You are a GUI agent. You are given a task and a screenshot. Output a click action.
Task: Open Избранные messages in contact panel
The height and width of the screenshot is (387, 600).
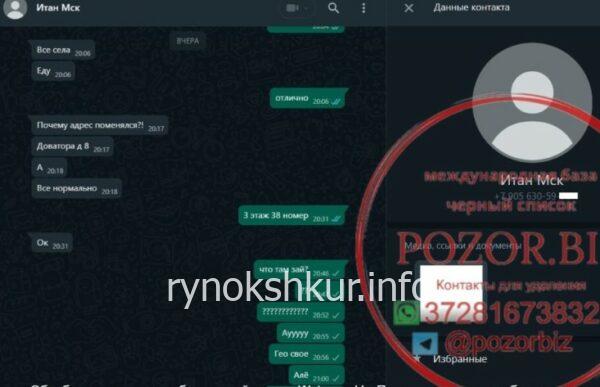[x=460, y=359]
